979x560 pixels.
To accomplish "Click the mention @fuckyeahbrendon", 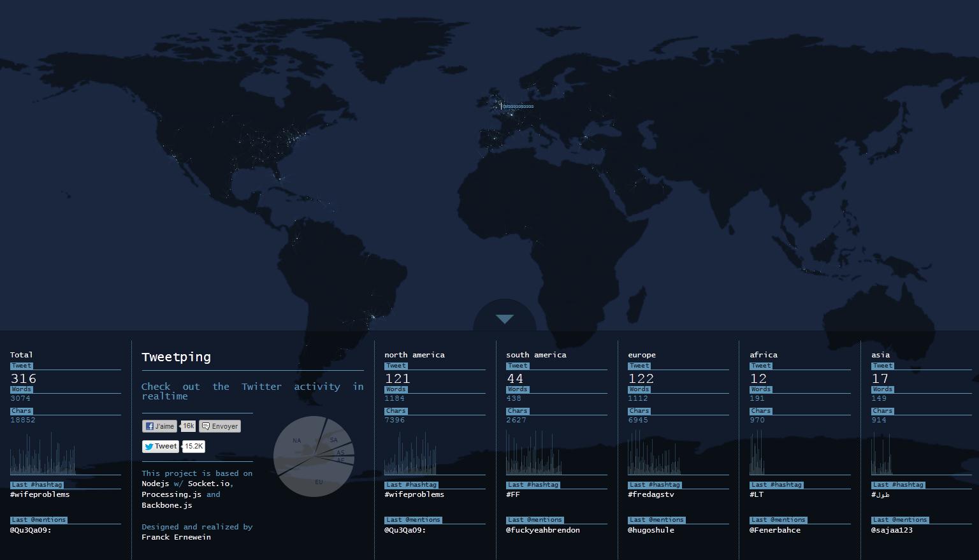I will [543, 530].
